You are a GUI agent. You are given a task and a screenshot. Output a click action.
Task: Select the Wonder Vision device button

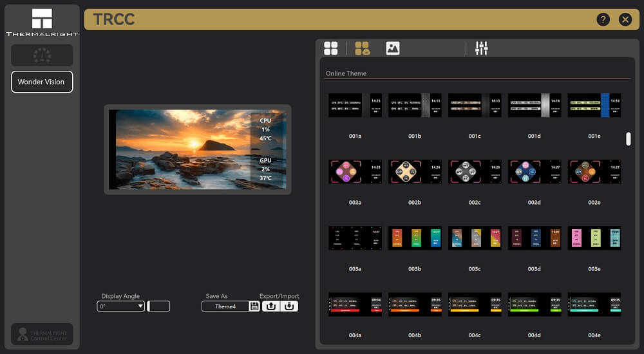point(41,82)
